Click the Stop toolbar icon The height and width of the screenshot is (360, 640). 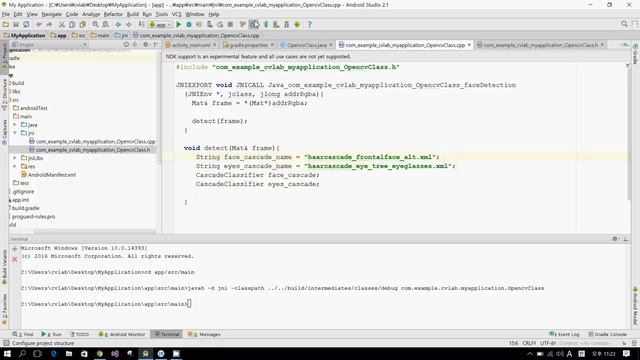[230, 24]
